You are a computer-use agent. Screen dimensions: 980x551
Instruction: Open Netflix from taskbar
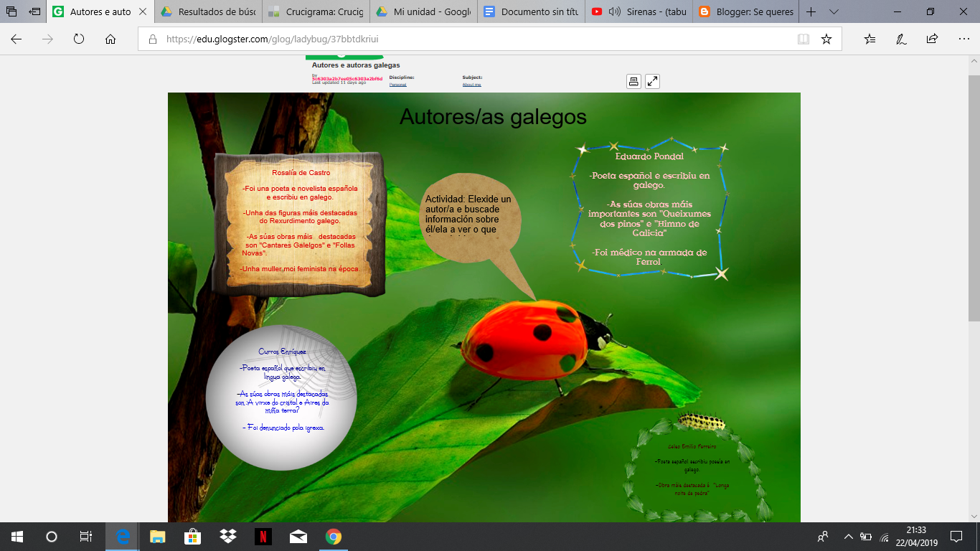tap(263, 537)
